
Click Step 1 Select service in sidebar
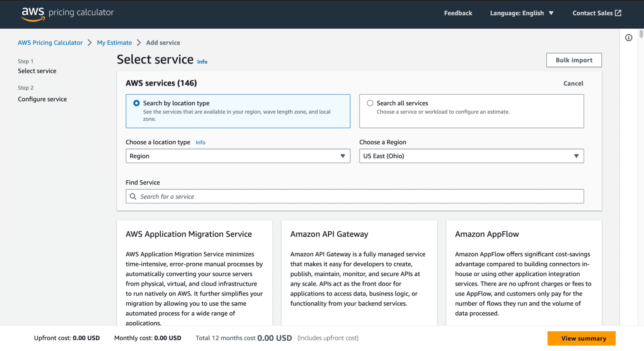[37, 71]
